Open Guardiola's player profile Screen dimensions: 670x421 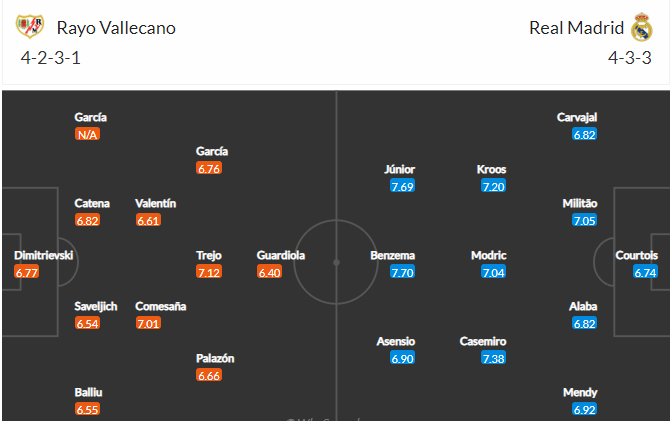[281, 256]
